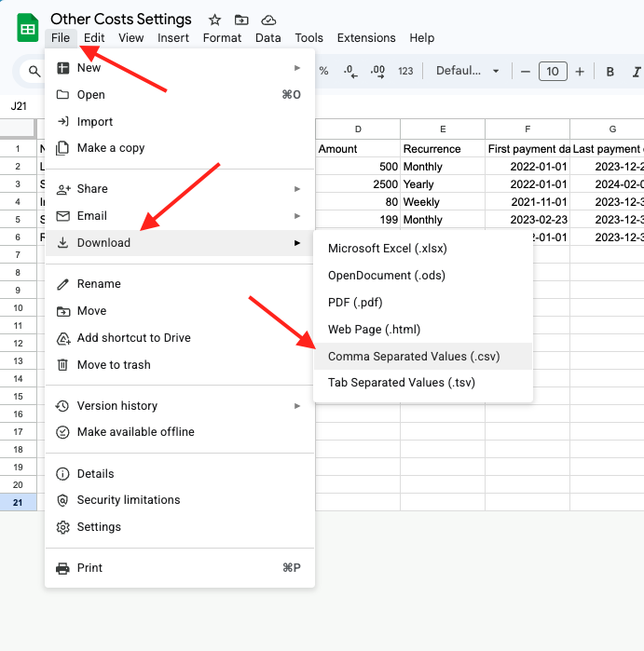
Task: Decrease font size with minus button
Action: click(x=526, y=72)
